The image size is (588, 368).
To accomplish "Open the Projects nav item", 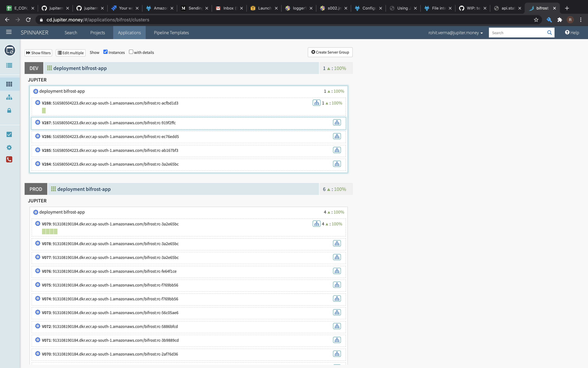I will pyautogui.click(x=98, y=33).
